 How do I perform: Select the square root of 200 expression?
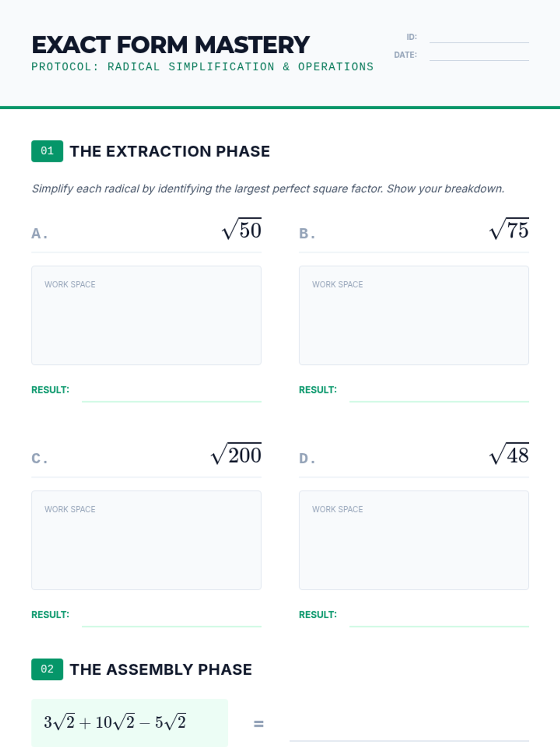point(236,454)
